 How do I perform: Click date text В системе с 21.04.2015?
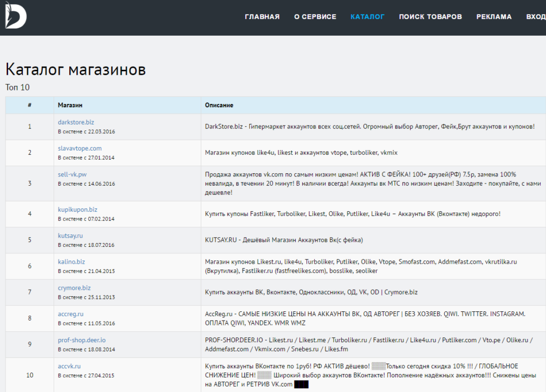pos(86,271)
